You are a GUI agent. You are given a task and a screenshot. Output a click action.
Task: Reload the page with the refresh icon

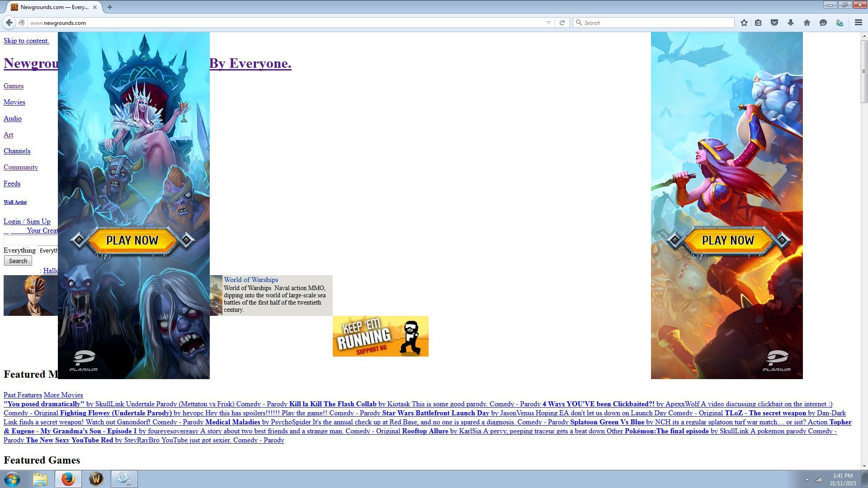click(561, 23)
